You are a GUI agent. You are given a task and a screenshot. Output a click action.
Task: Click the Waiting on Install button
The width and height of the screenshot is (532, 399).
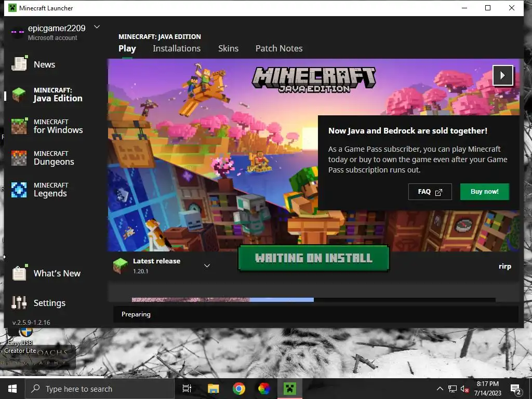click(314, 258)
